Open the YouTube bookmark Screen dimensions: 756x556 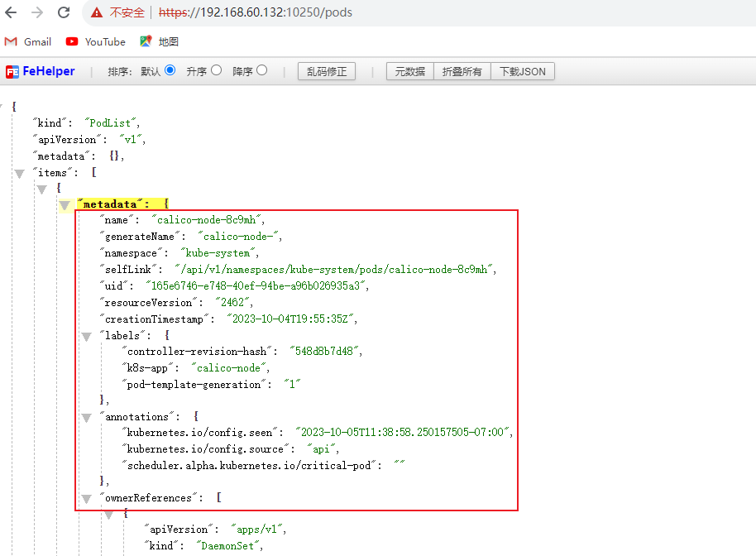click(95, 42)
